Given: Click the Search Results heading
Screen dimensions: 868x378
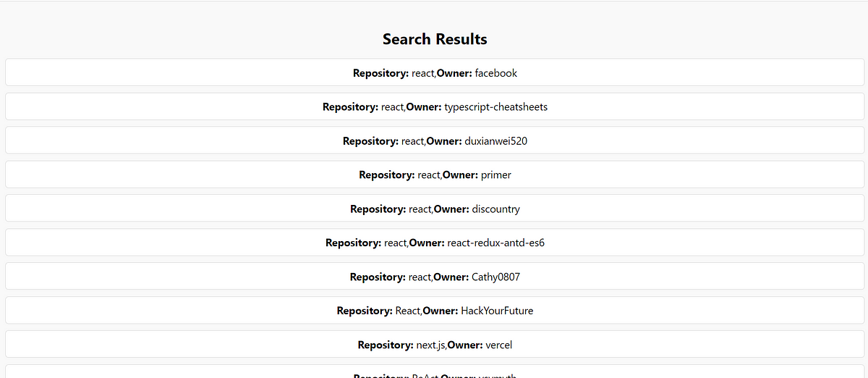Looking at the screenshot, I should click(435, 39).
